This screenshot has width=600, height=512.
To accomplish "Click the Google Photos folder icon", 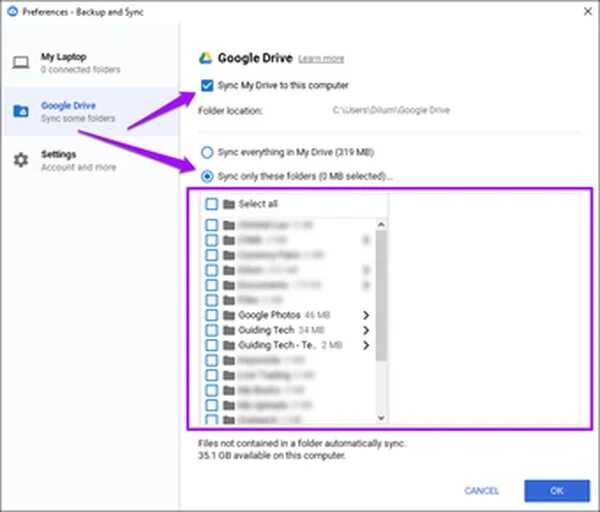I will (229, 315).
